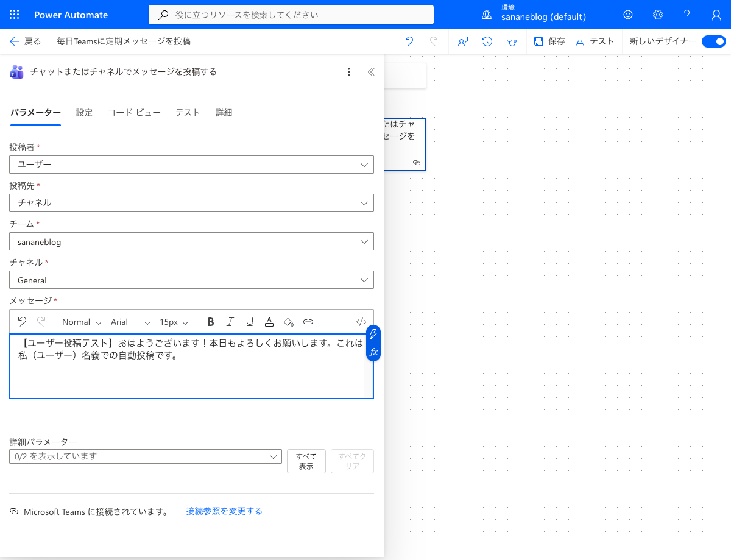
Task: Switch to the 設定 tab
Action: click(x=84, y=113)
